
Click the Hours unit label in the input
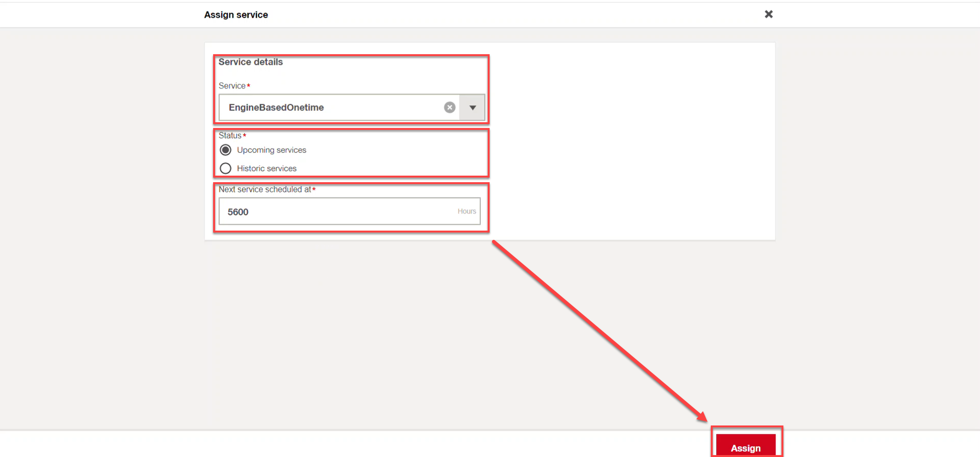(x=466, y=211)
